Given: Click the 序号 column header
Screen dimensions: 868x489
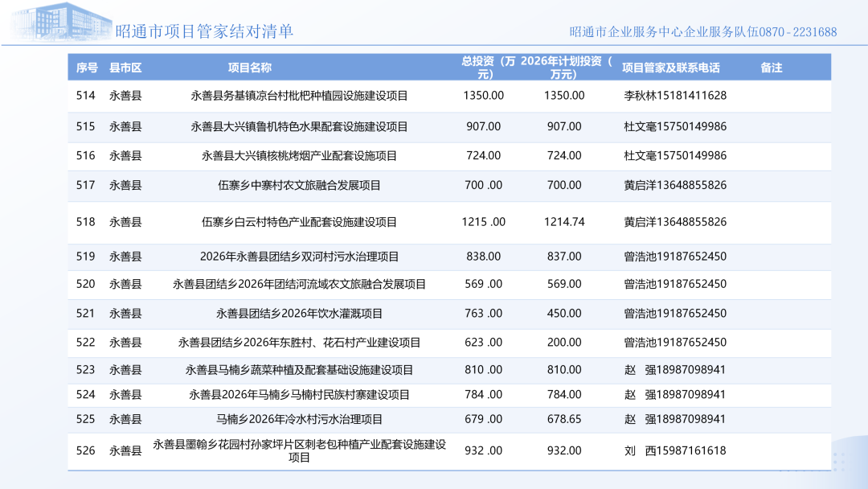Looking at the screenshot, I should coord(87,68).
